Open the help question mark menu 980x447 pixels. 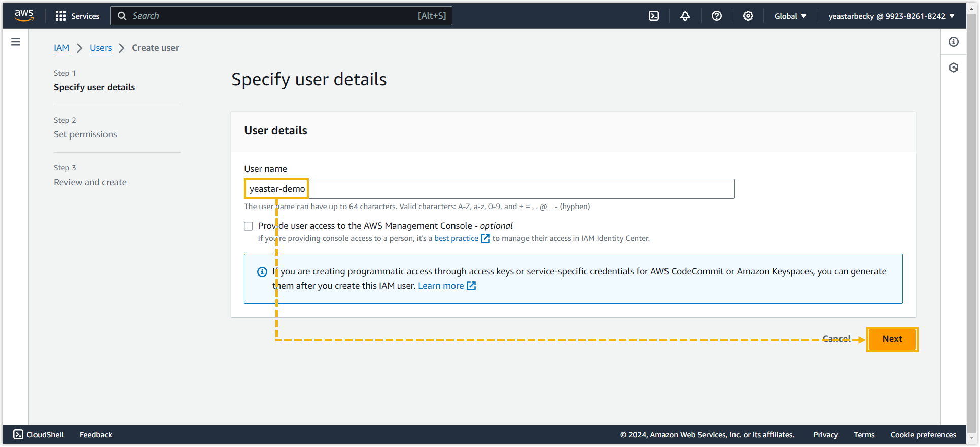click(x=716, y=16)
